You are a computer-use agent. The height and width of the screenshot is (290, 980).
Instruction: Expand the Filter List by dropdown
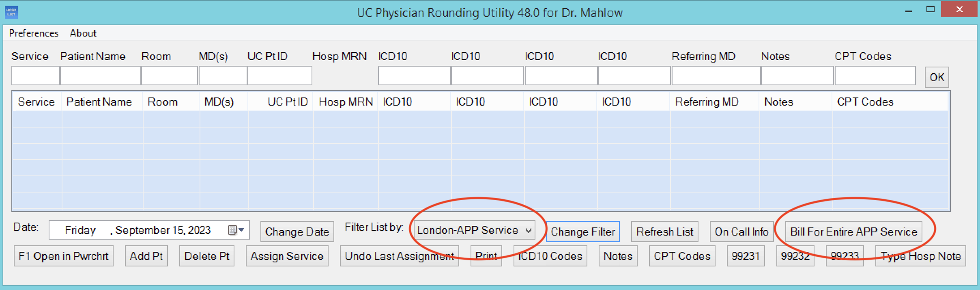[x=528, y=230]
